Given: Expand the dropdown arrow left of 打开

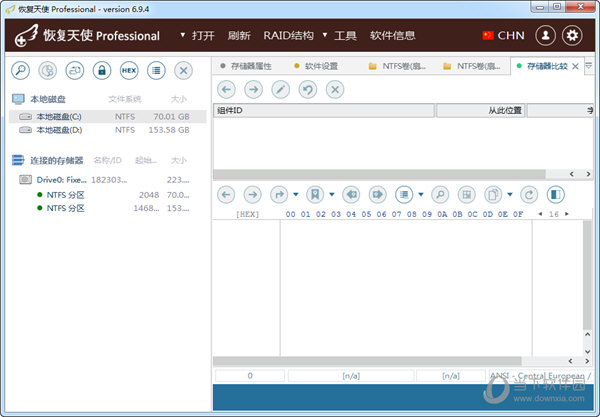Looking at the screenshot, I should (x=183, y=35).
